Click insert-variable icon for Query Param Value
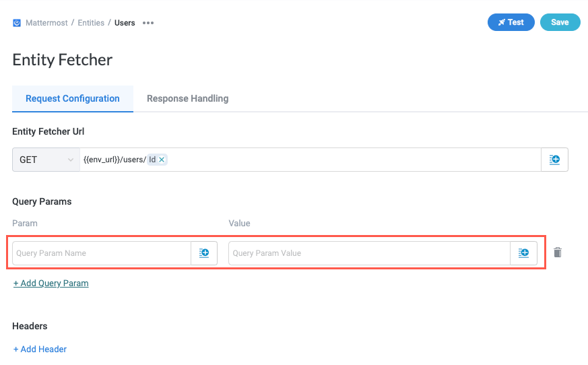Image resolution: width=588 pixels, height=365 pixels. click(523, 253)
